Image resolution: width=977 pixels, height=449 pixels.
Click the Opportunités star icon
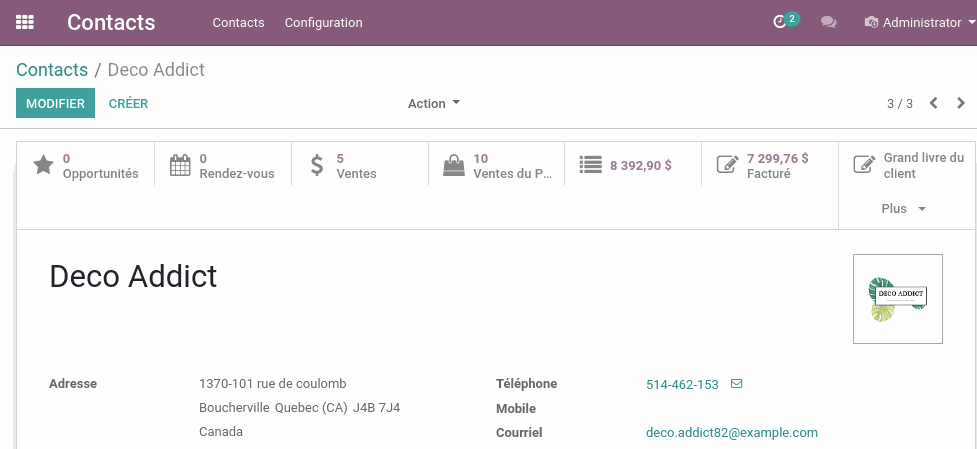click(x=43, y=165)
